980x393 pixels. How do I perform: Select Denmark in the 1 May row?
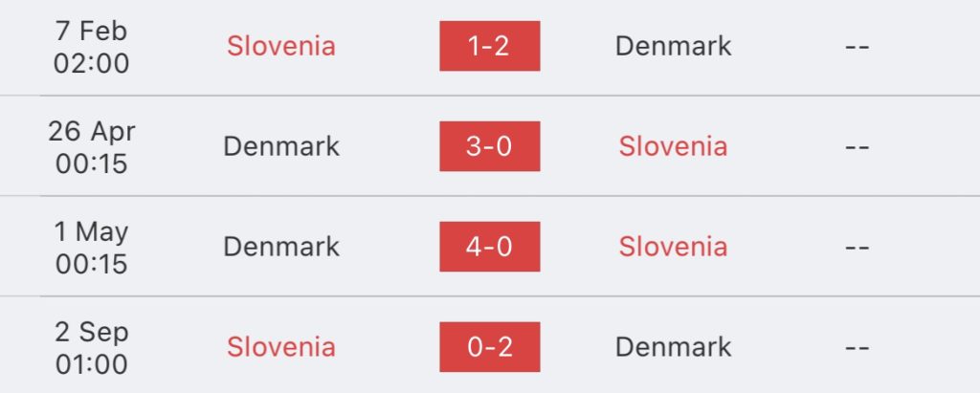(x=281, y=246)
